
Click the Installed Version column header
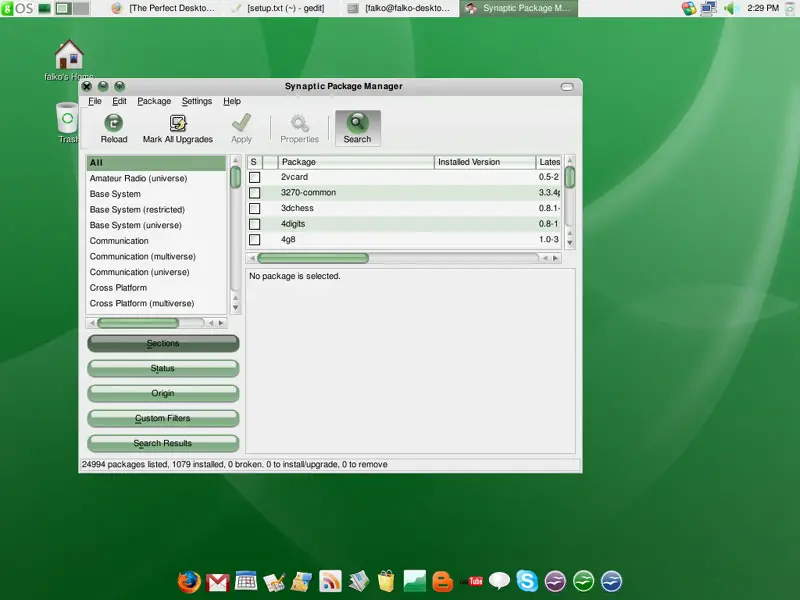[x=485, y=162]
